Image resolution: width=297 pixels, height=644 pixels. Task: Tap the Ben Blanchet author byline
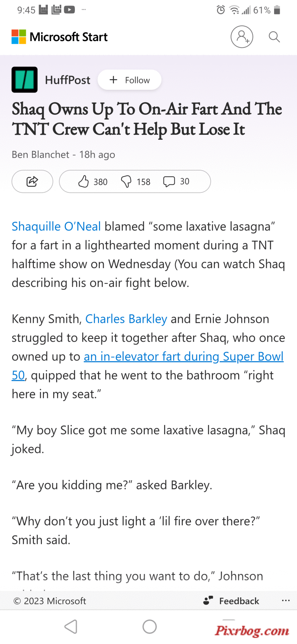41,155
